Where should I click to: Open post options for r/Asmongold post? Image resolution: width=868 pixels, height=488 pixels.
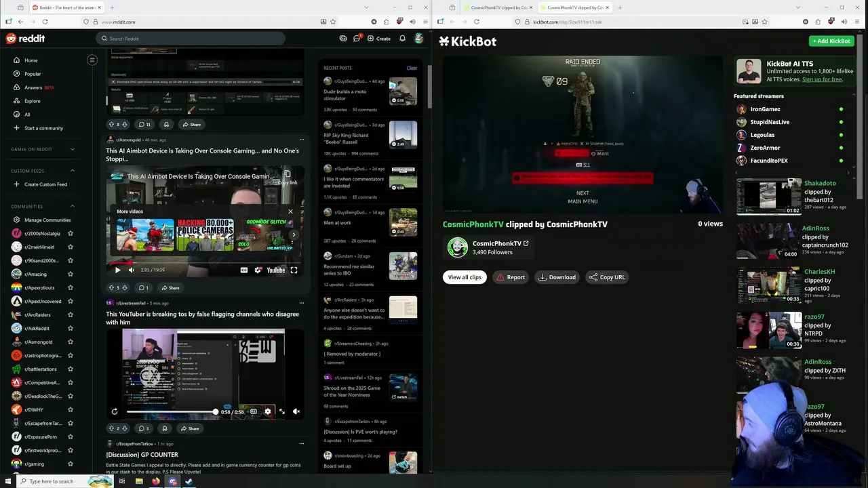click(301, 140)
